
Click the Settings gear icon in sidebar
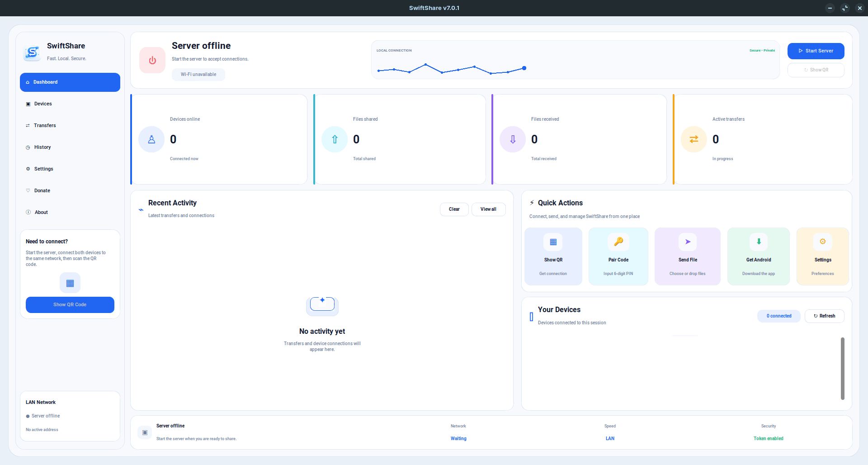[28, 169]
